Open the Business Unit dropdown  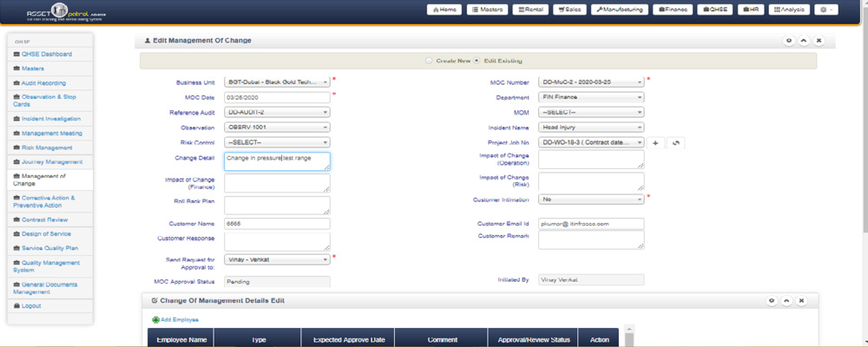tap(277, 82)
